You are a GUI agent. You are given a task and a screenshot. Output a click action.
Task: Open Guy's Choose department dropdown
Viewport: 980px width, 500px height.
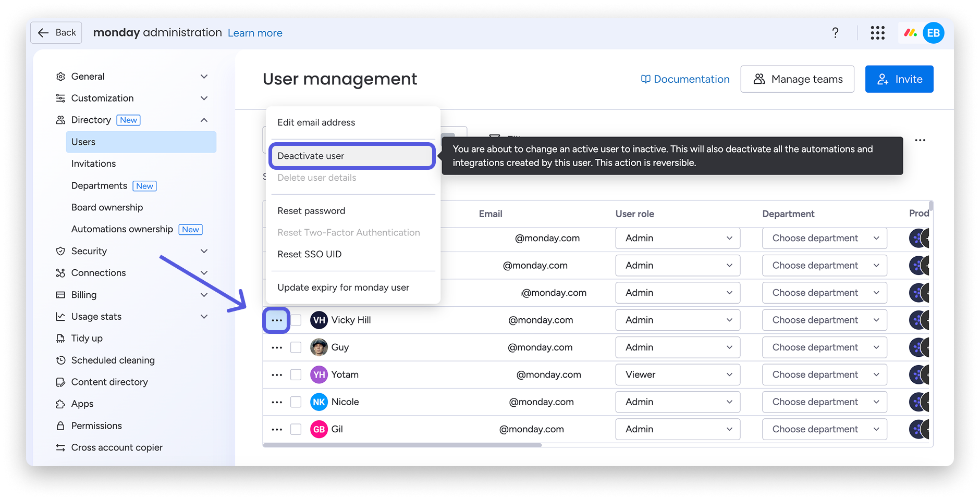(825, 347)
